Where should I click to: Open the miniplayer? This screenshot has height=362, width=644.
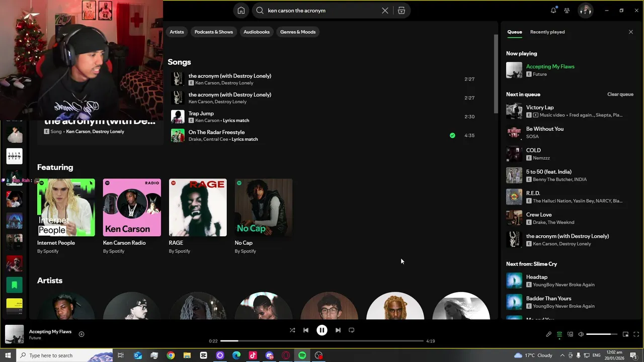(x=625, y=334)
